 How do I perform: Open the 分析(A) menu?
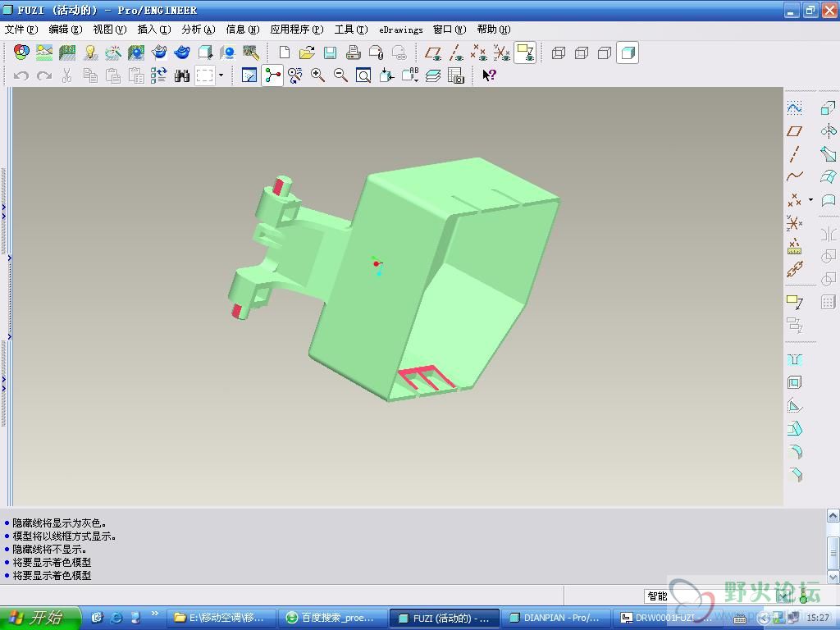(x=199, y=30)
